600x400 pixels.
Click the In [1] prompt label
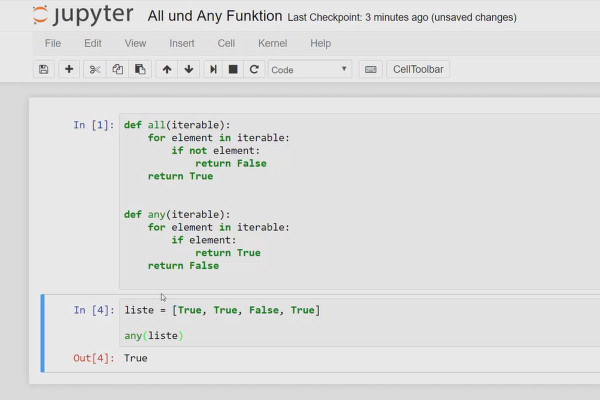94,125
